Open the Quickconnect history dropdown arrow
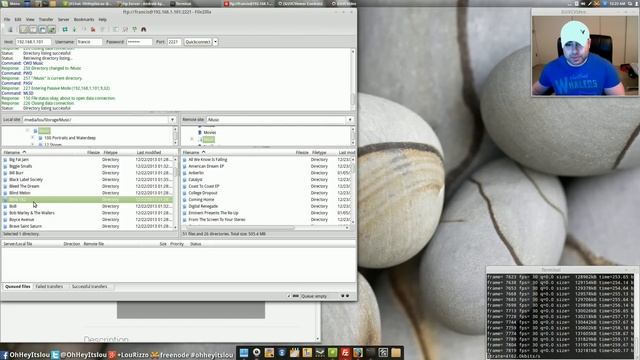640x360 pixels. [215, 42]
